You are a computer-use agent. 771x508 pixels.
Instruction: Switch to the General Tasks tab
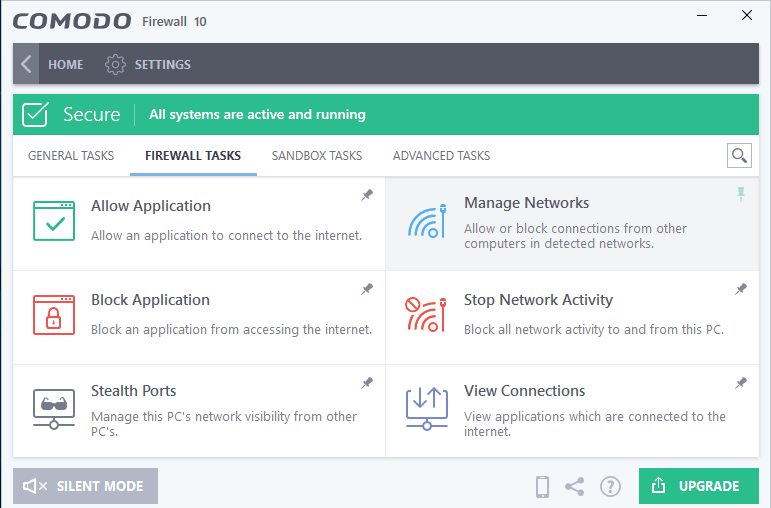point(71,155)
